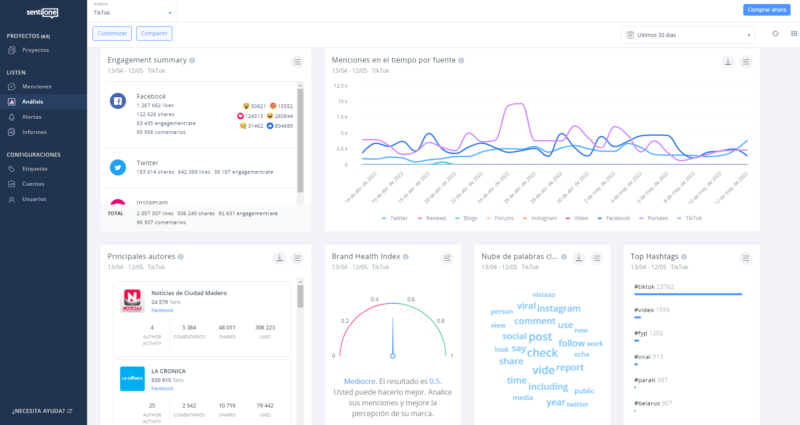Toggle Twitter series in chart legend
The width and height of the screenshot is (800, 425).
tap(397, 217)
